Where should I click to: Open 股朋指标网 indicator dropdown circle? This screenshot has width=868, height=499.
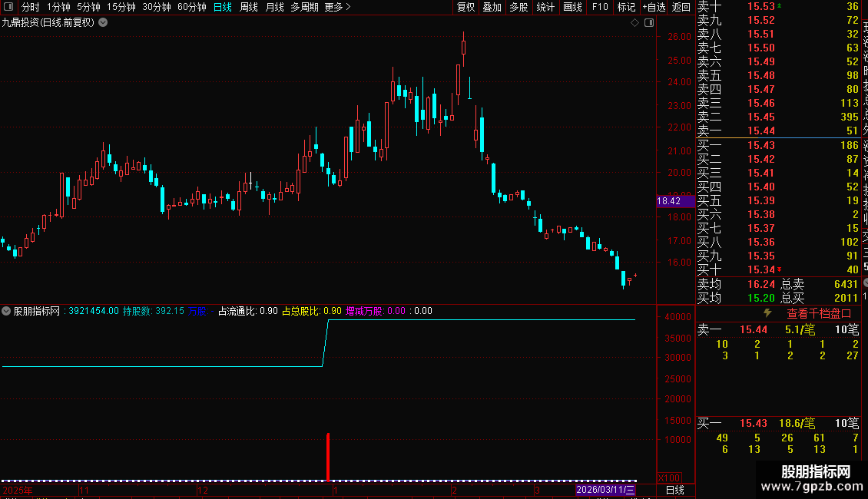[6, 311]
